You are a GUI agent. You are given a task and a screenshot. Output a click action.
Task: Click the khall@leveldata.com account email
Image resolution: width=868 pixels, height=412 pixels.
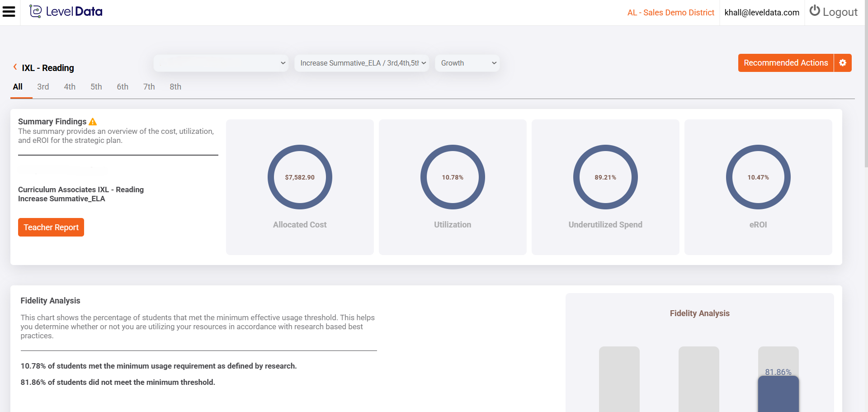coord(762,13)
